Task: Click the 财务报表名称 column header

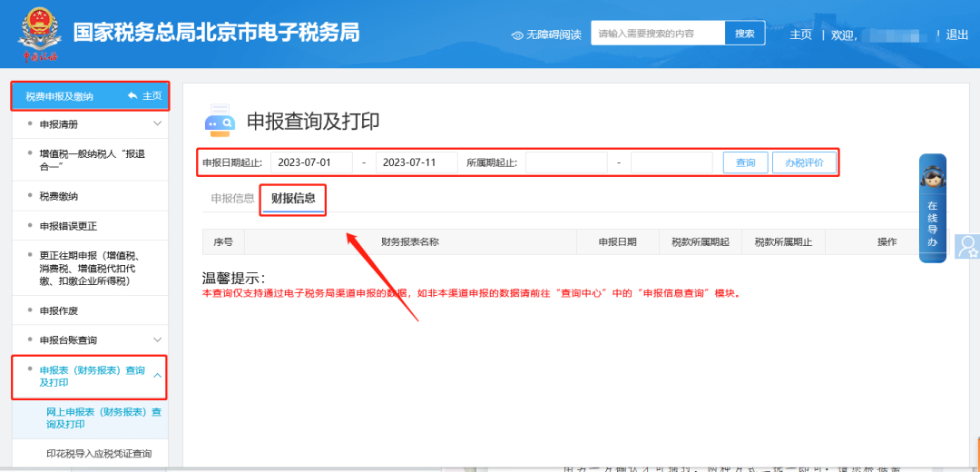Action: pyautogui.click(x=410, y=242)
